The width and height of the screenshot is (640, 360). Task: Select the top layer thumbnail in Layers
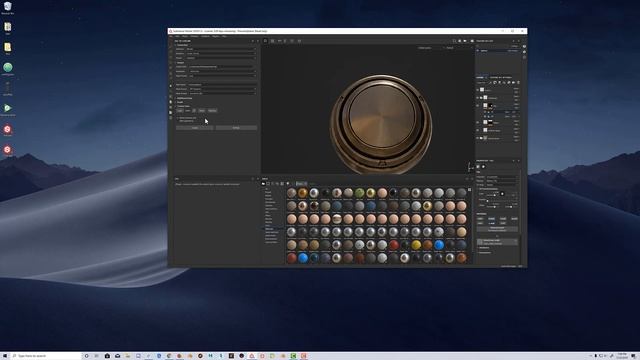click(482, 90)
